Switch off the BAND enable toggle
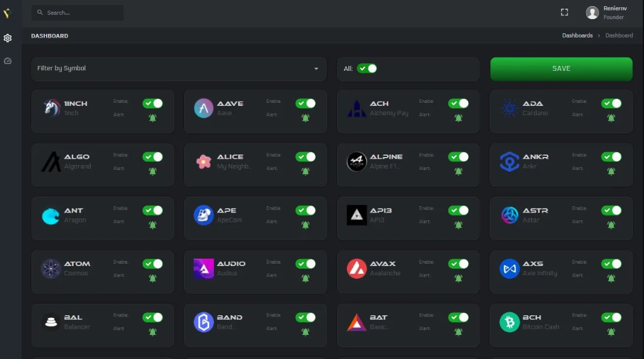Image resolution: width=644 pixels, height=359 pixels. click(305, 318)
